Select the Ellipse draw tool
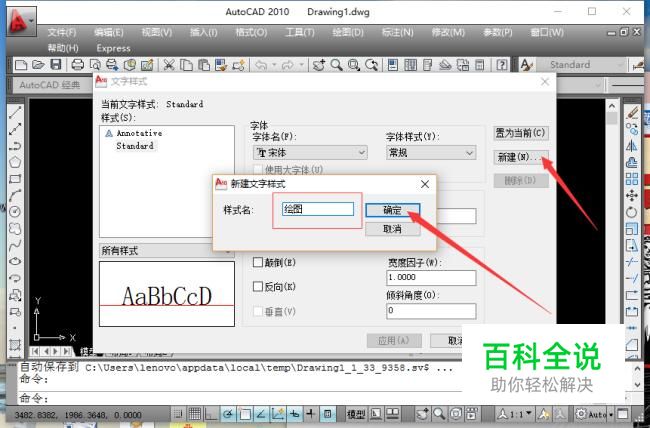This screenshot has height=428, width=650. pyautogui.click(x=15, y=261)
